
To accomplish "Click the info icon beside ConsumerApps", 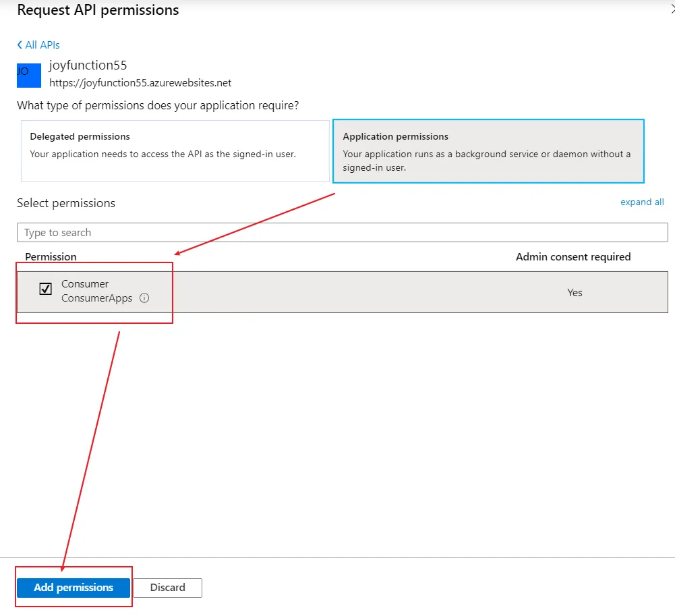I will [x=144, y=298].
